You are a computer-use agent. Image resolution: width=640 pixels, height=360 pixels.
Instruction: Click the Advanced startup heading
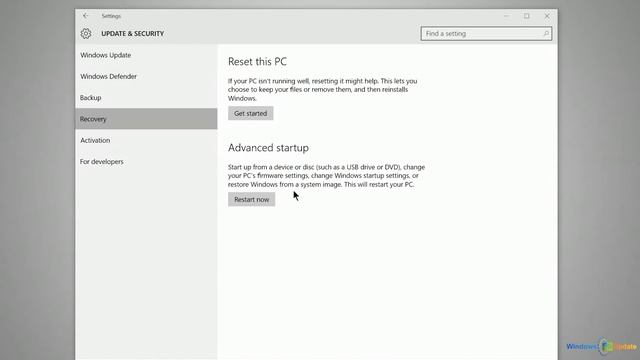coord(268,148)
